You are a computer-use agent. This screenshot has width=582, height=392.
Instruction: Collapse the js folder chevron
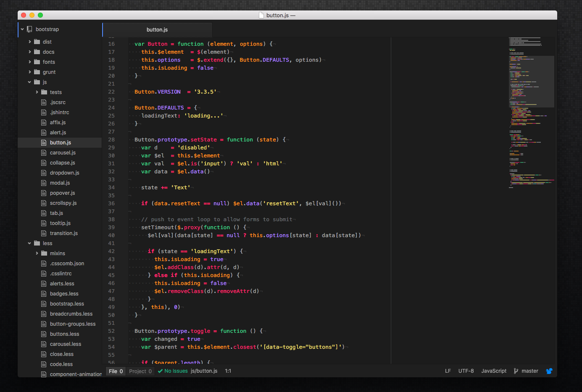pyautogui.click(x=29, y=82)
